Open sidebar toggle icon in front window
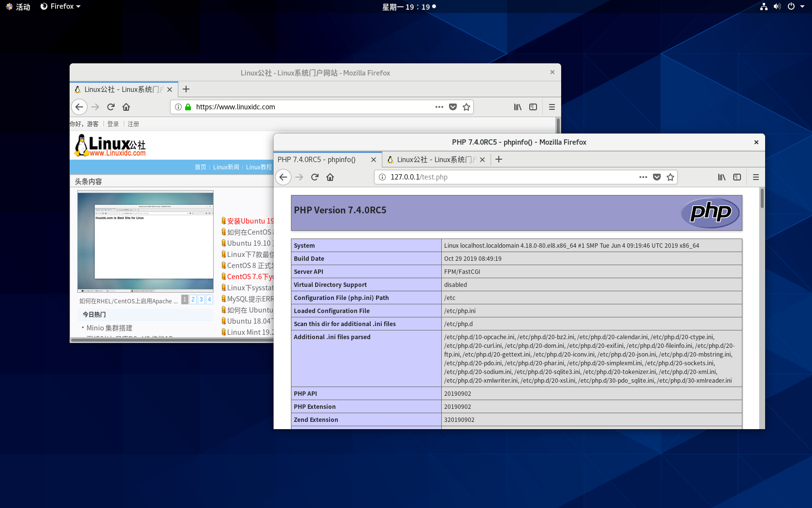Viewport: 812px width, 508px height. (x=737, y=177)
